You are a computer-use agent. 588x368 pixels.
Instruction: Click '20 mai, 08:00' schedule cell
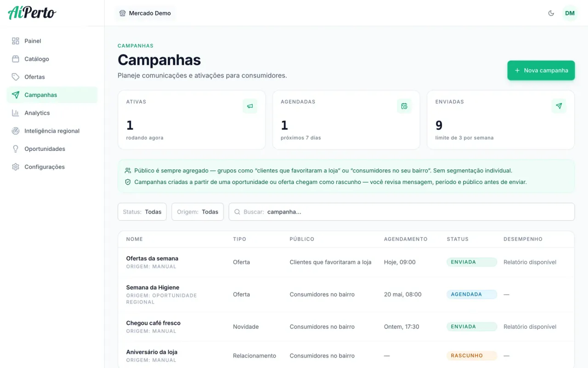click(x=402, y=294)
